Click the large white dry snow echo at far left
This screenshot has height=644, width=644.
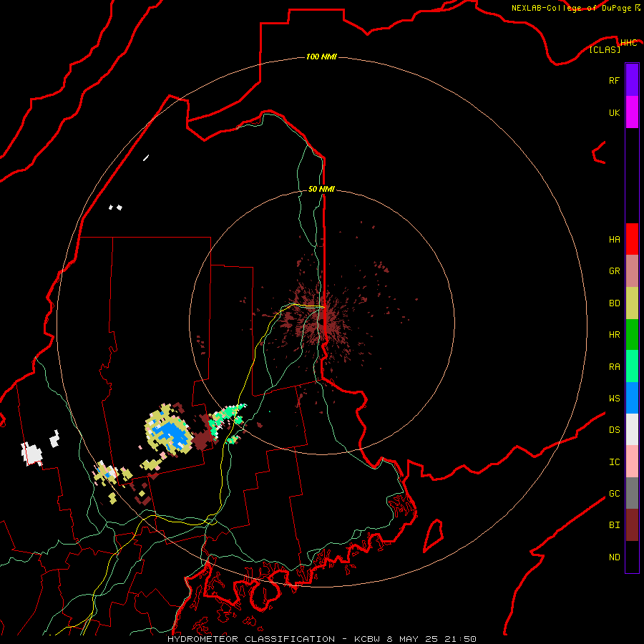tap(31, 454)
